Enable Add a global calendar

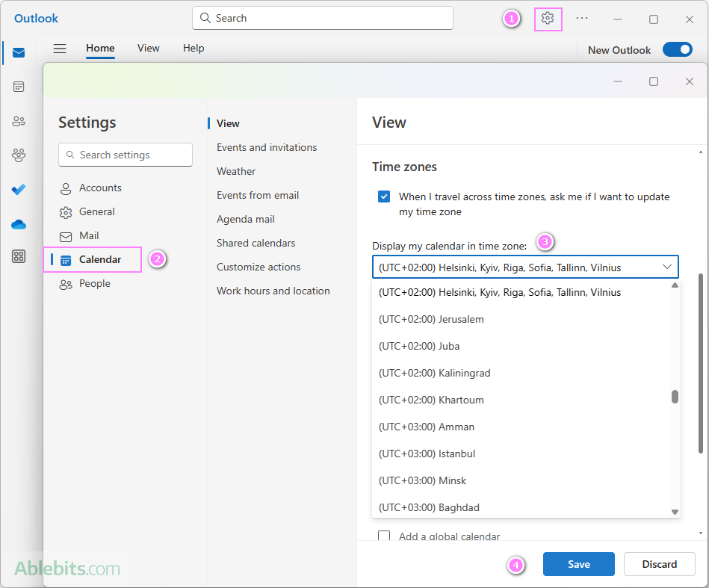pyautogui.click(x=384, y=536)
